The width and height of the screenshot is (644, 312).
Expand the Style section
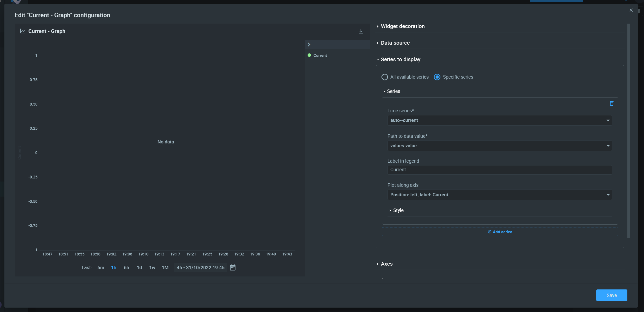[x=396, y=210]
